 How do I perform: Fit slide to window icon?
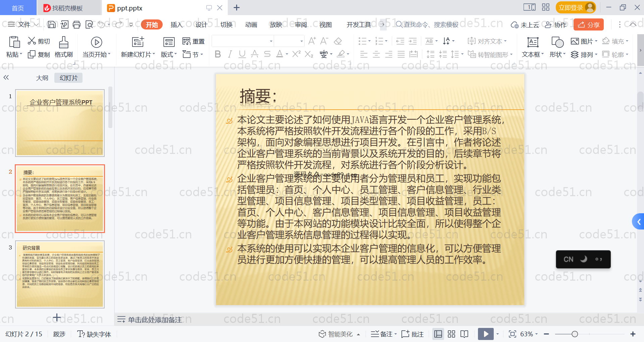click(512, 334)
